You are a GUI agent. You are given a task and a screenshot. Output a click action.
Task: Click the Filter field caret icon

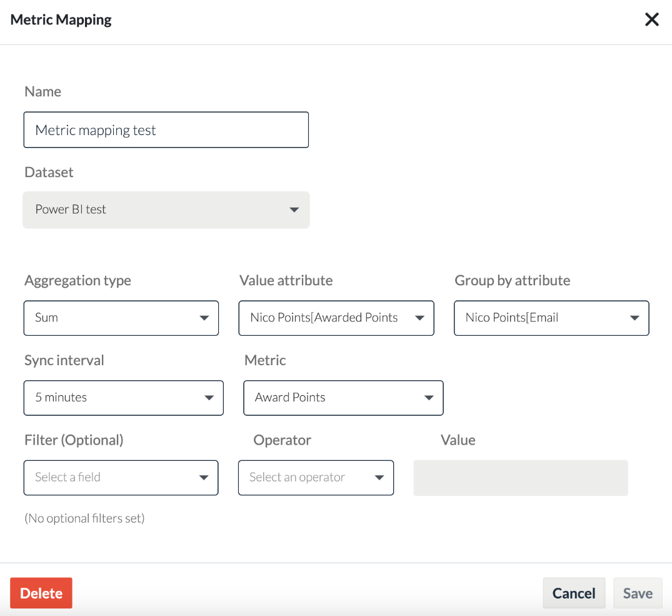204,478
